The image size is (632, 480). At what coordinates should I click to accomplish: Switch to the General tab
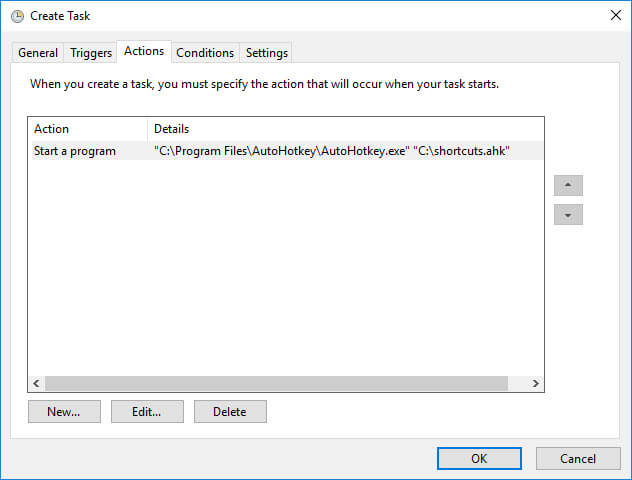point(38,53)
